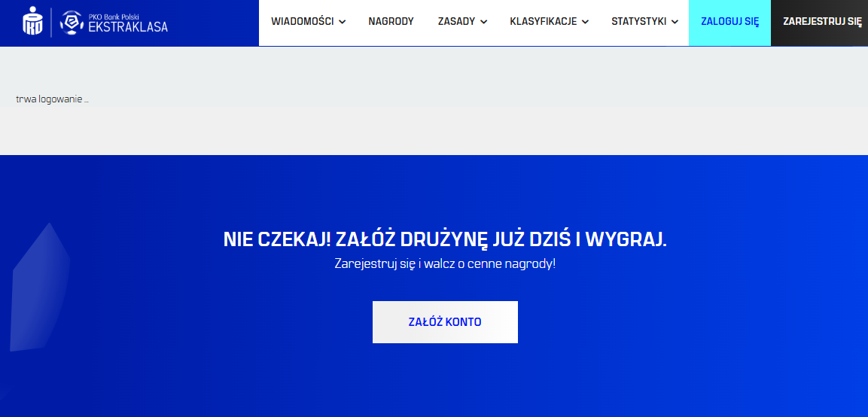Open the Zasady menu label
This screenshot has width=868, height=417.
point(456,22)
